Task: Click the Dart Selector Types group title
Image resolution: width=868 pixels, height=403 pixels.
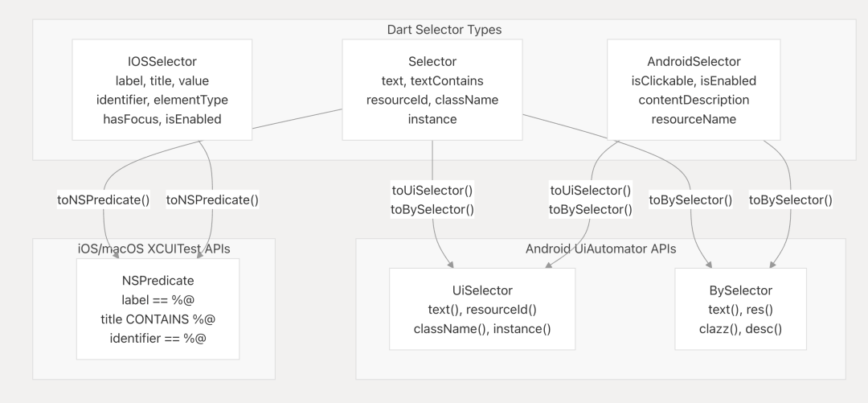Action: [x=444, y=30]
